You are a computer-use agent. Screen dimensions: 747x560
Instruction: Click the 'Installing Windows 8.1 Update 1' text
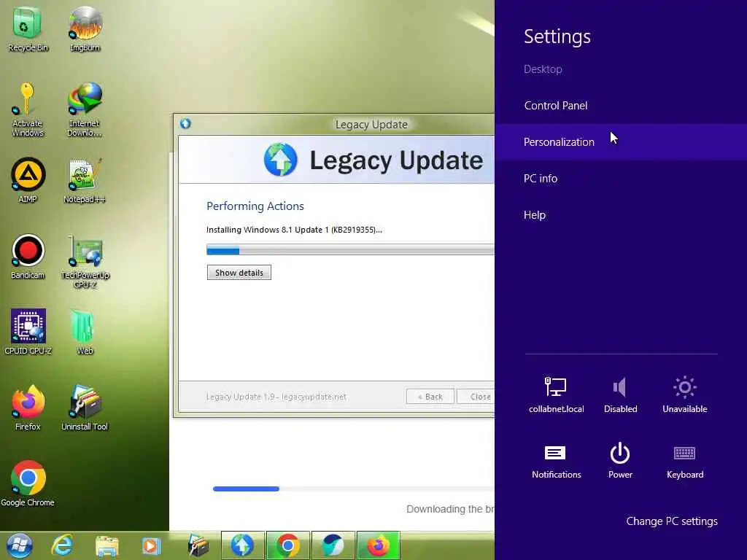point(294,230)
